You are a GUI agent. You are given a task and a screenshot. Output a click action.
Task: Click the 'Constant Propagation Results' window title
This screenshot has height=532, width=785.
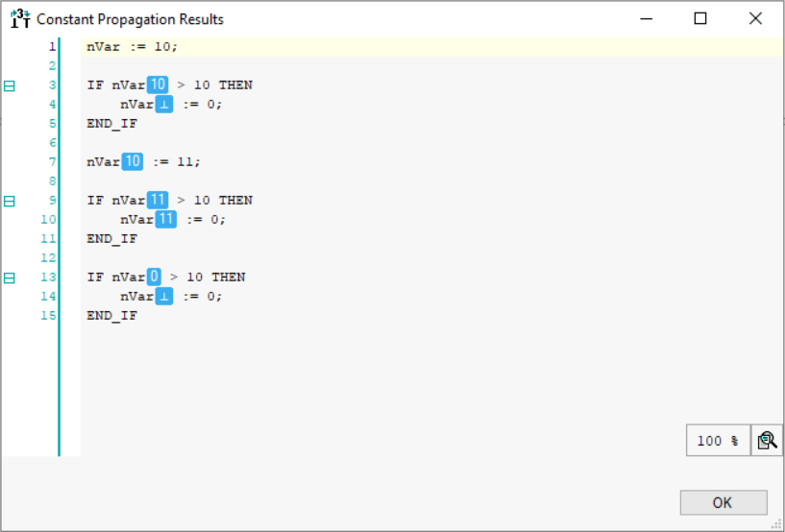click(x=130, y=19)
